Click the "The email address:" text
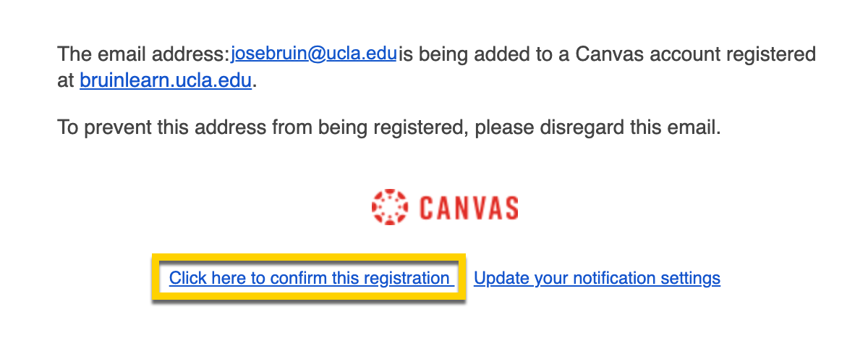868x362 pixels. click(143, 54)
